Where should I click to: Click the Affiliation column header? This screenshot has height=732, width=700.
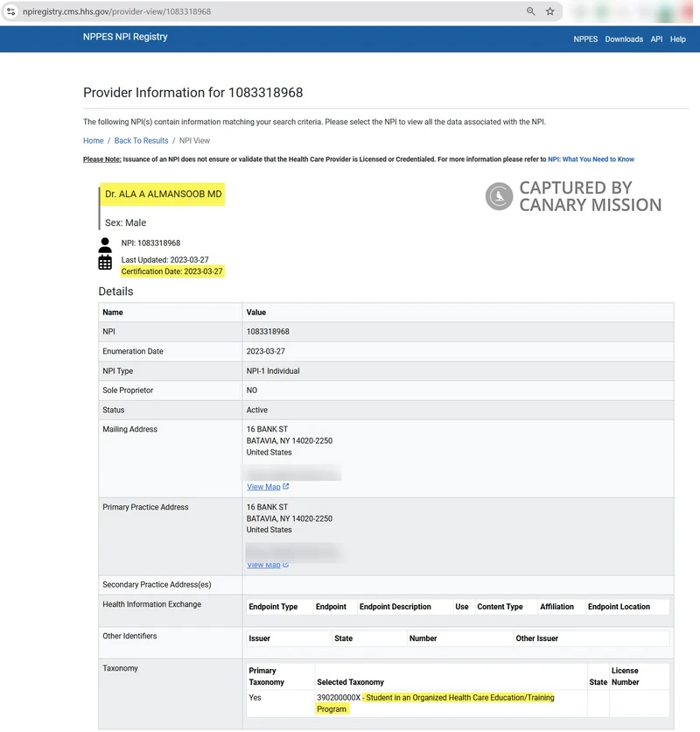point(556,607)
